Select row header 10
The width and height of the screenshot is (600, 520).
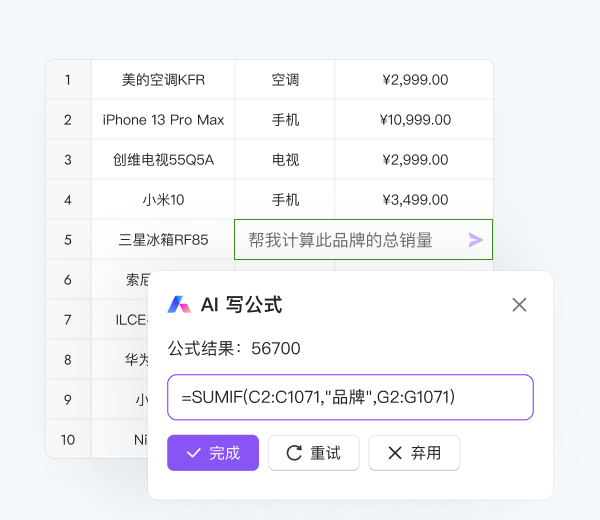pos(68,440)
